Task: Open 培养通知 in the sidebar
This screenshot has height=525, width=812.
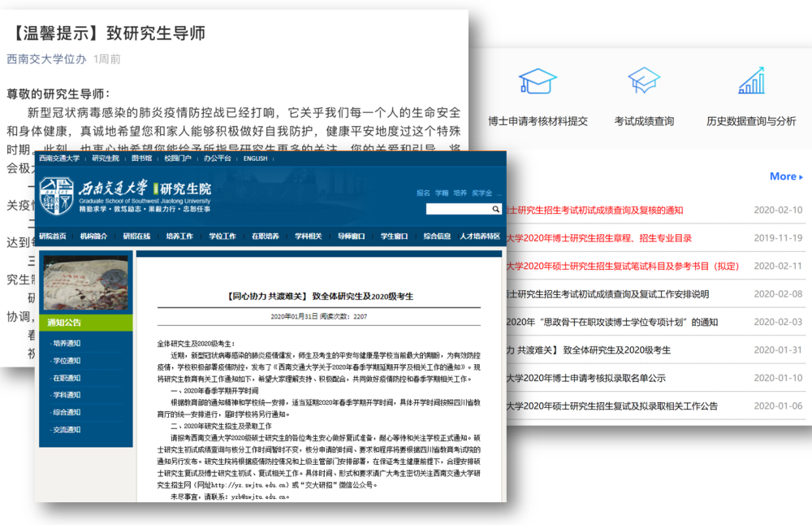Action: pyautogui.click(x=67, y=343)
